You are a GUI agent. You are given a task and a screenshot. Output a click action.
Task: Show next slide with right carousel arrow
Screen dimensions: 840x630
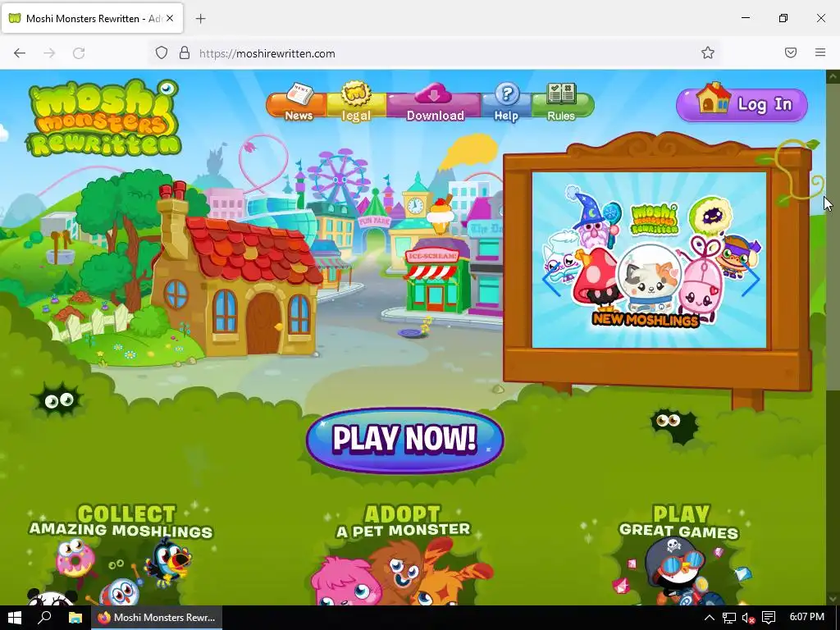[751, 279]
